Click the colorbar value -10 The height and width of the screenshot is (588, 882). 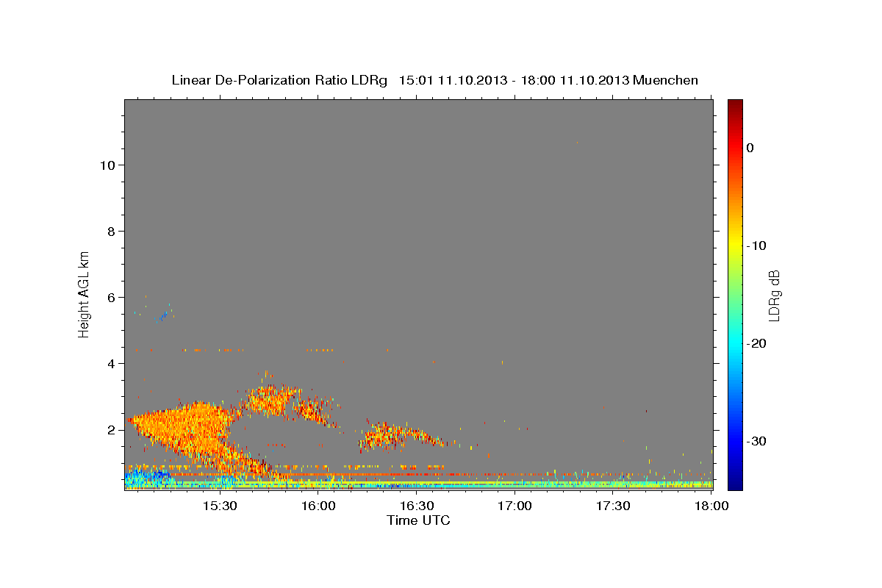[x=757, y=245]
